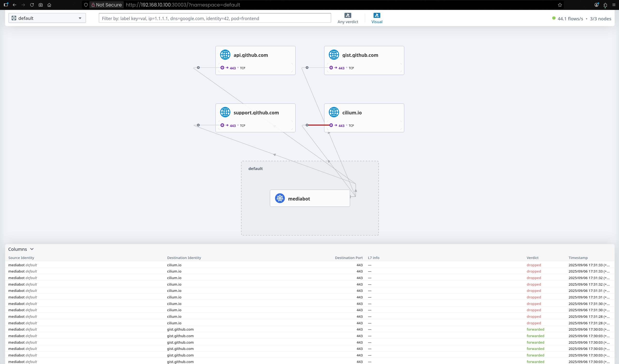Reload the page with refresh icon
This screenshot has height=364, width=619.
pos(32,5)
